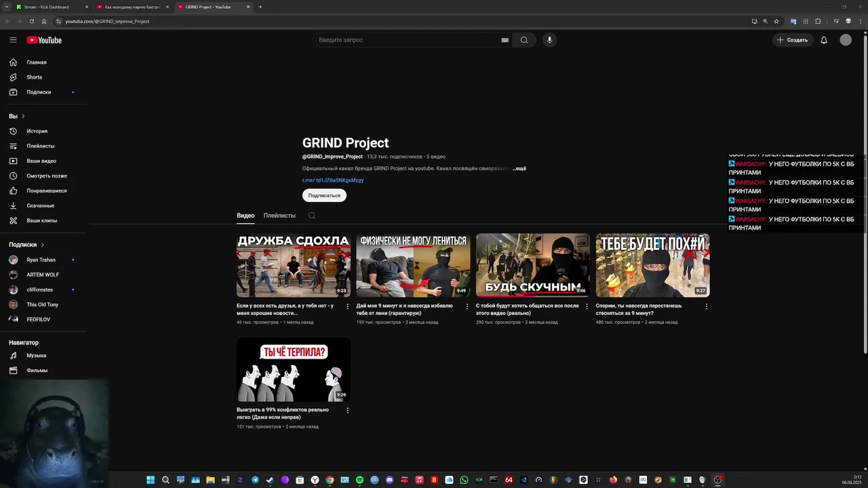
Task: Open Главная in the sidebar
Action: pyautogui.click(x=43, y=62)
